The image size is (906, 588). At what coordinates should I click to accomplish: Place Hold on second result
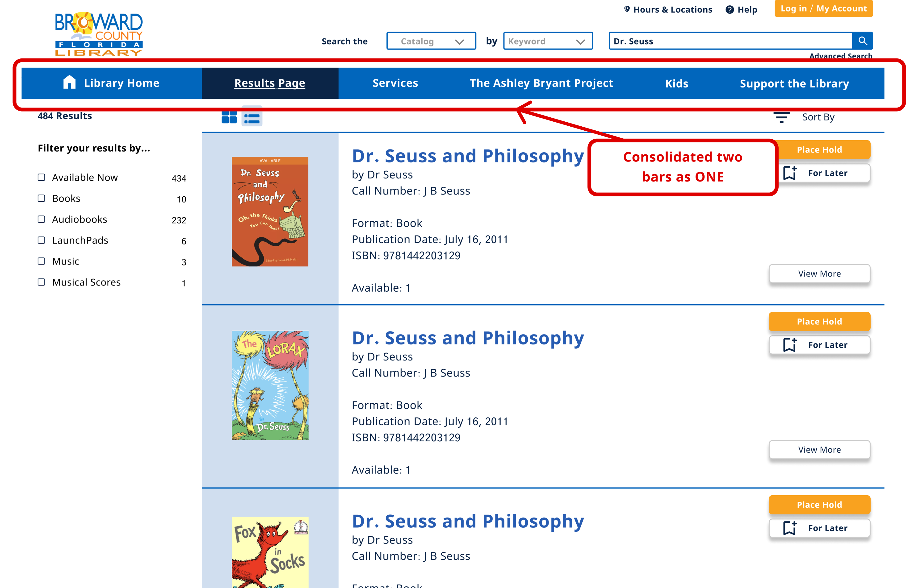coord(819,321)
